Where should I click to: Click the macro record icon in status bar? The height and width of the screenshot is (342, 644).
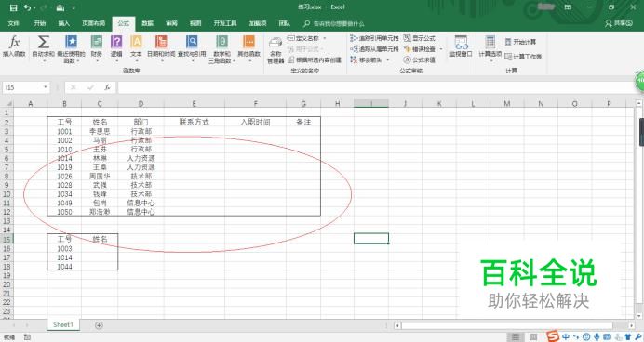point(27,337)
